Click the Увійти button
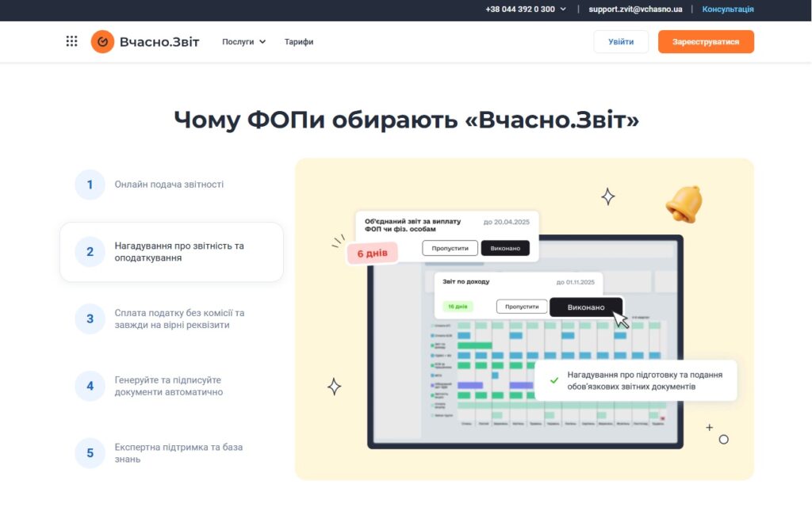The image size is (812, 530). click(621, 40)
